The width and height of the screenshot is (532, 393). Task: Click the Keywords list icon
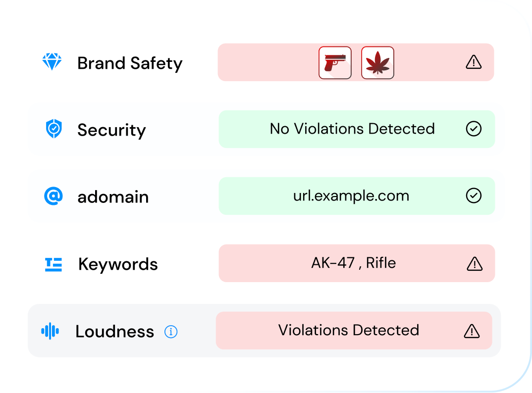coord(53,264)
